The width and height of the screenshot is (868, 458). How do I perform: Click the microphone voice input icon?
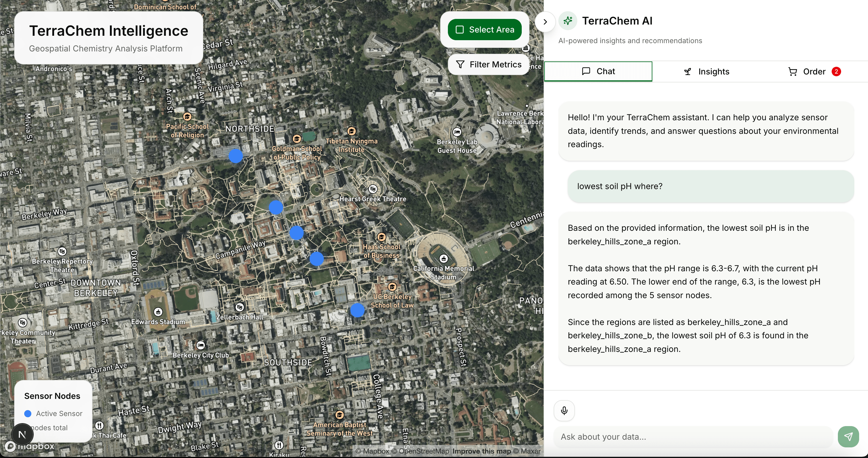click(x=564, y=410)
